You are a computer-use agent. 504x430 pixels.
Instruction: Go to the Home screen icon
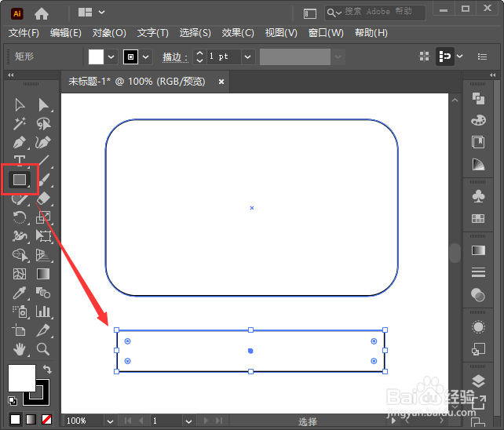[42, 13]
